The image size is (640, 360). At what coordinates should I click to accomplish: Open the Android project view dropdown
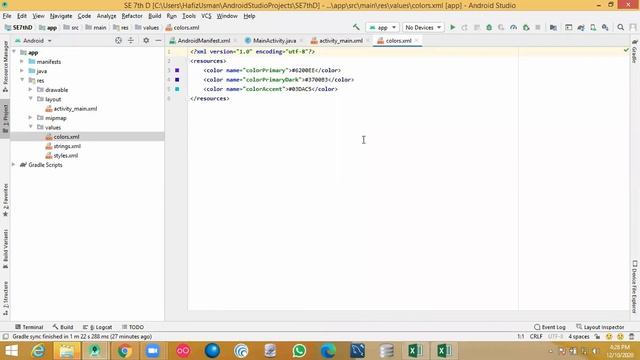(33, 41)
